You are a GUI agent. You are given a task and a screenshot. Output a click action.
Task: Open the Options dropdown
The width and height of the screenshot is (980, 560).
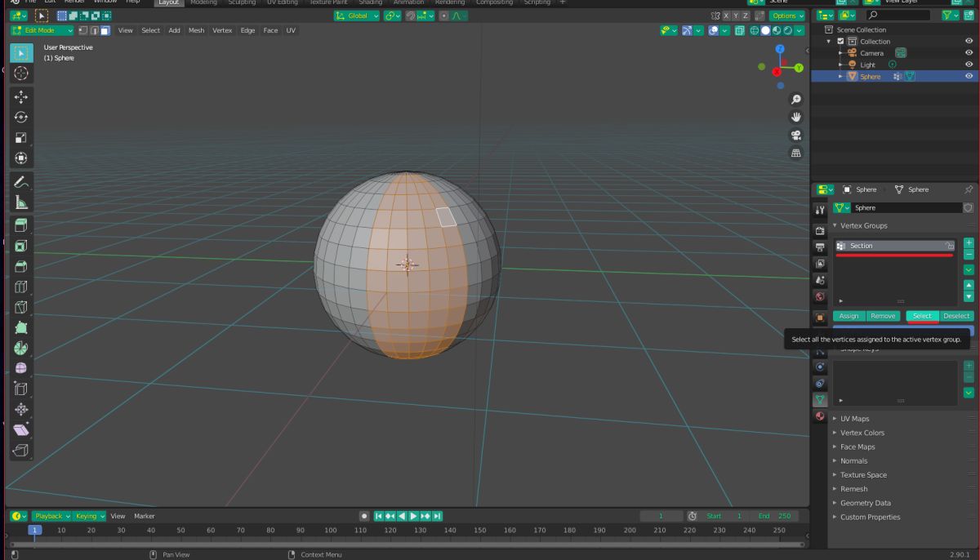point(788,16)
